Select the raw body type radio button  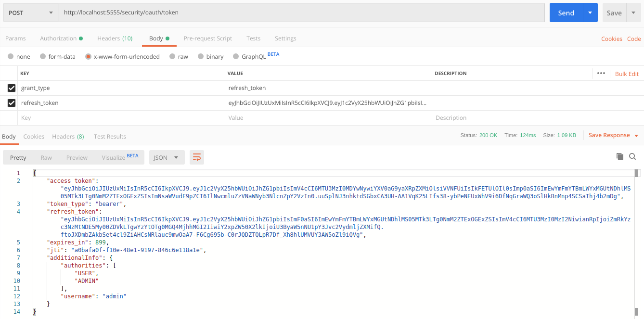172,56
